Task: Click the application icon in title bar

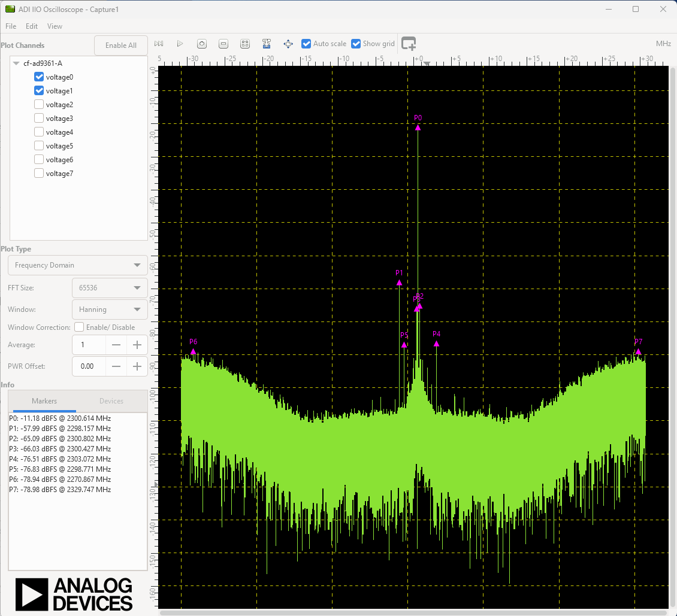Action: click(x=10, y=9)
